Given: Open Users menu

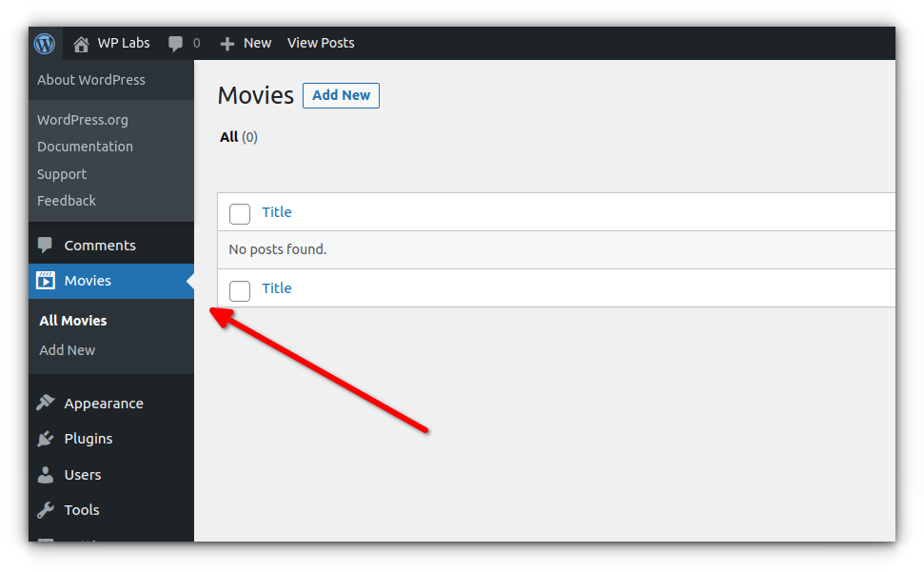Looking at the screenshot, I should coord(83,474).
